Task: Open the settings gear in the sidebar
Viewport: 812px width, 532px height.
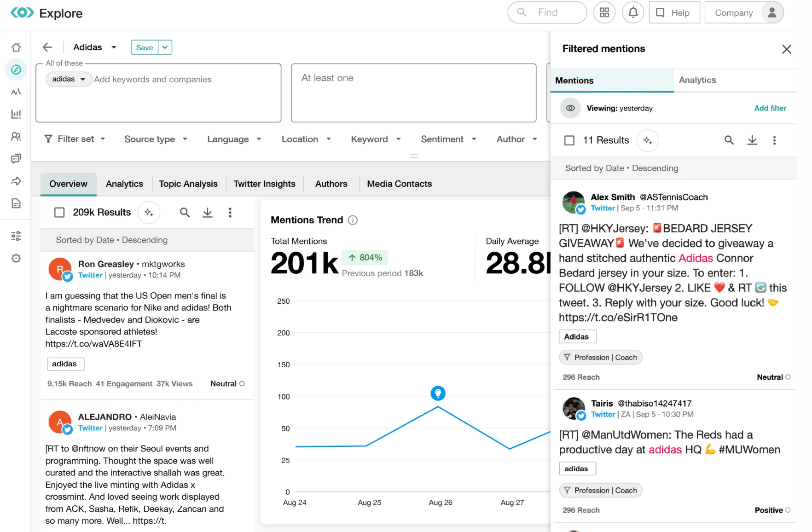Action: pos(16,258)
